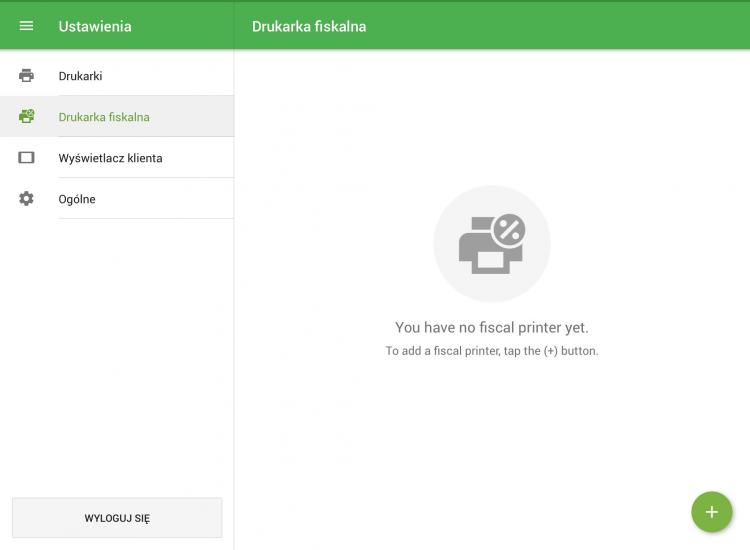Click the Wyświetlacz klienta display icon
Image resolution: width=750 pixels, height=550 pixels.
pos(26,158)
